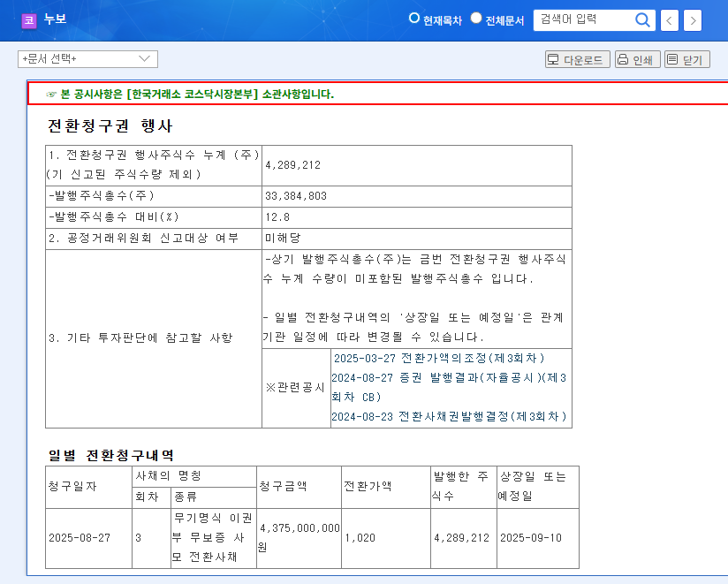
Task: Select the ratio value 12.8
Action: coord(277,216)
